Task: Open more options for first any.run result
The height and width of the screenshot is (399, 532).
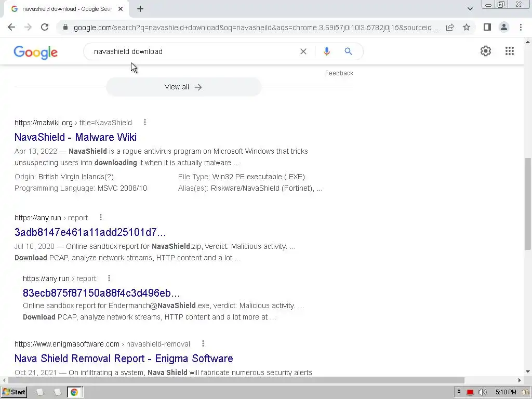Action: 101,217
